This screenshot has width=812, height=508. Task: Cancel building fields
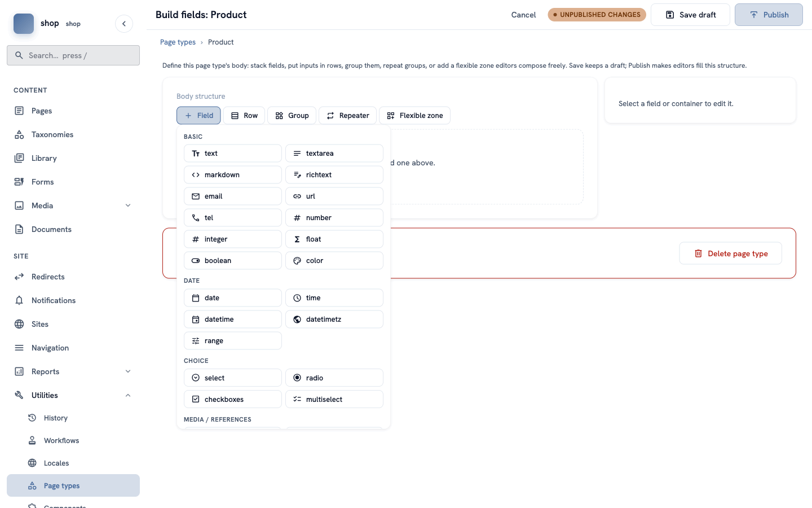coord(523,15)
